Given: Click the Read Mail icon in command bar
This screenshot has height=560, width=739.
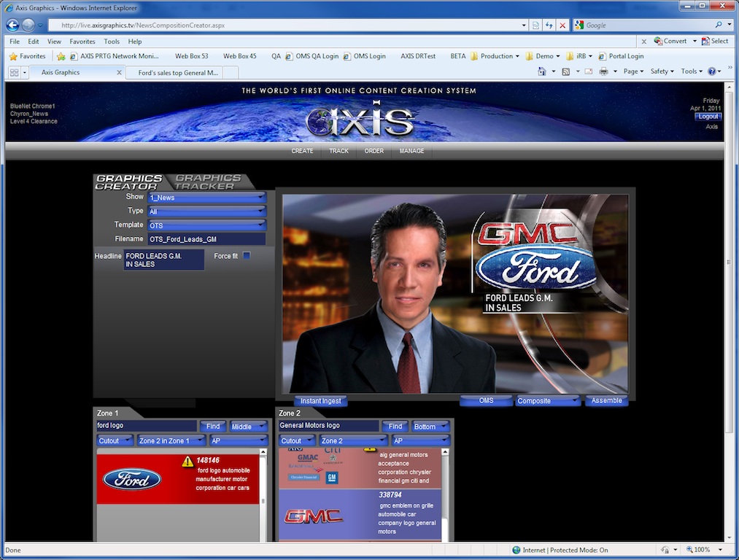Looking at the screenshot, I should pos(589,71).
